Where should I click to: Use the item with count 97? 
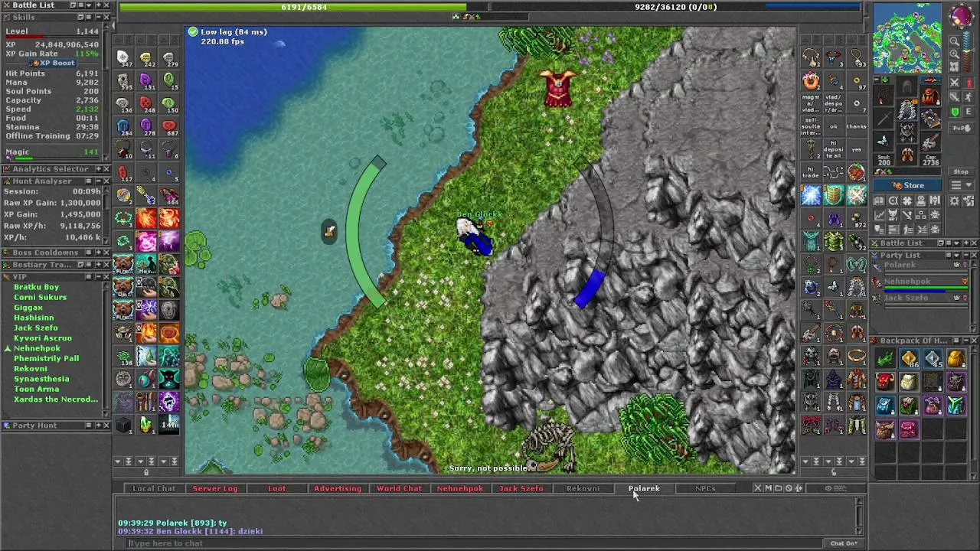857,82
